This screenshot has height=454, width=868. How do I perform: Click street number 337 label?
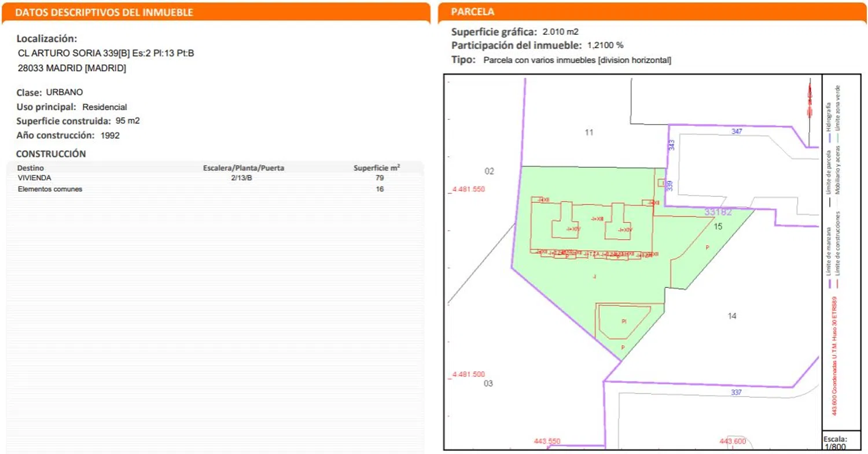click(736, 393)
